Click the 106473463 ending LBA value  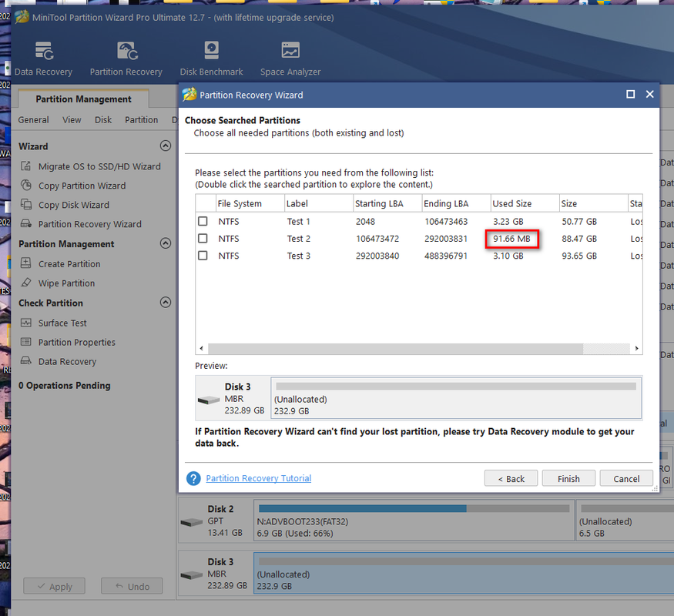(x=446, y=222)
